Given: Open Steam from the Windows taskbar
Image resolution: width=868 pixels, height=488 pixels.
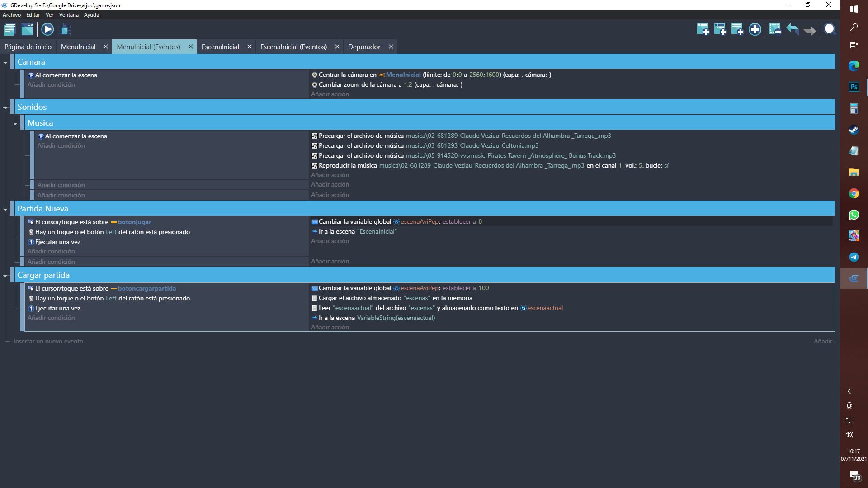Looking at the screenshot, I should pyautogui.click(x=854, y=130).
